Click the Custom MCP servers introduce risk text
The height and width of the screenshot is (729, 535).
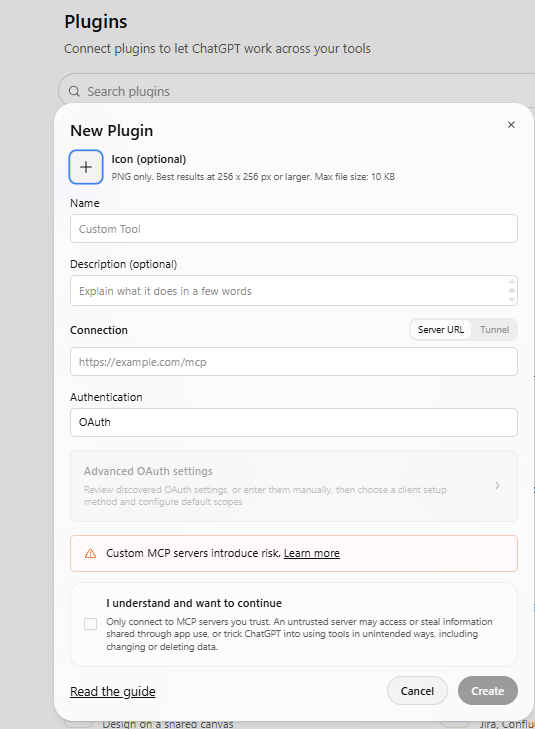coord(193,553)
